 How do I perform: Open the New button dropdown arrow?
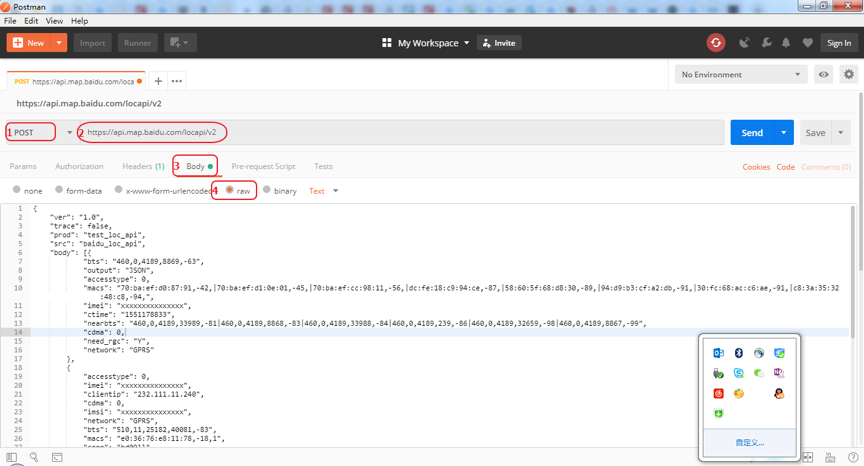[58, 43]
